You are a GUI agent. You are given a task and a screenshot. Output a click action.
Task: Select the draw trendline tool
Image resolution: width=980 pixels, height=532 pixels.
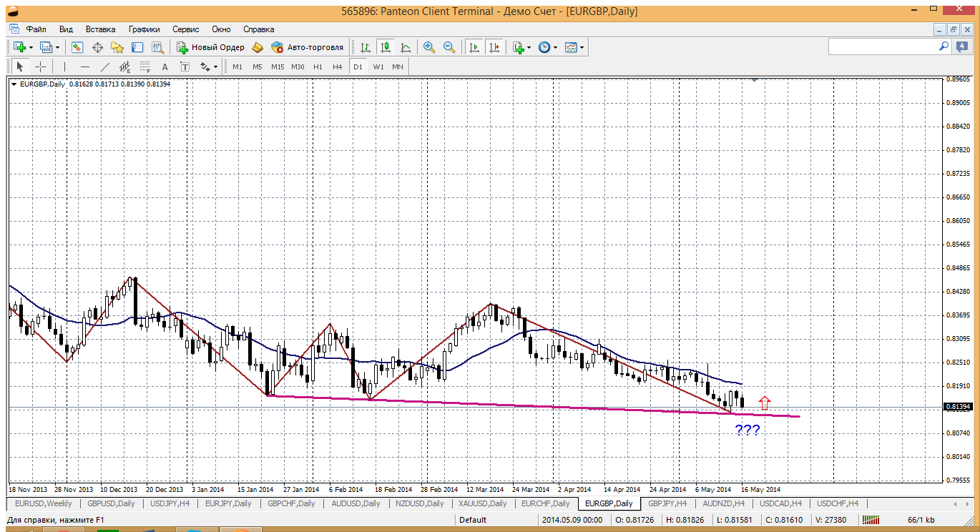coord(105,66)
